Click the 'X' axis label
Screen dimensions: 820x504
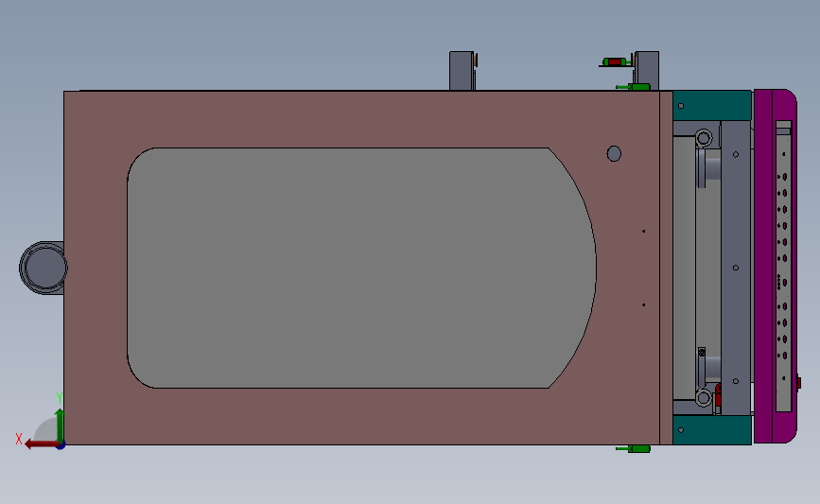point(19,439)
